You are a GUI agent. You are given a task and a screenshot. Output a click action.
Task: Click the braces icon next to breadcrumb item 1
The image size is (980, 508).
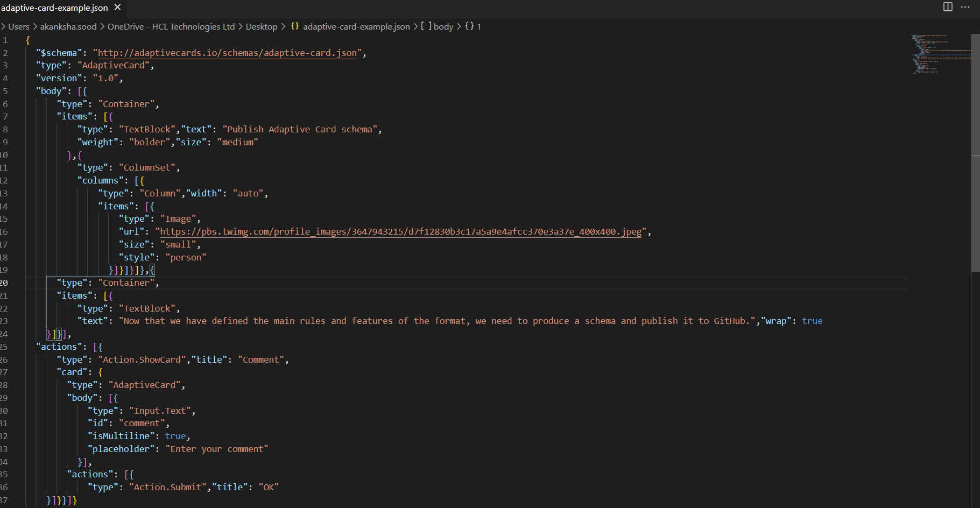(x=468, y=26)
